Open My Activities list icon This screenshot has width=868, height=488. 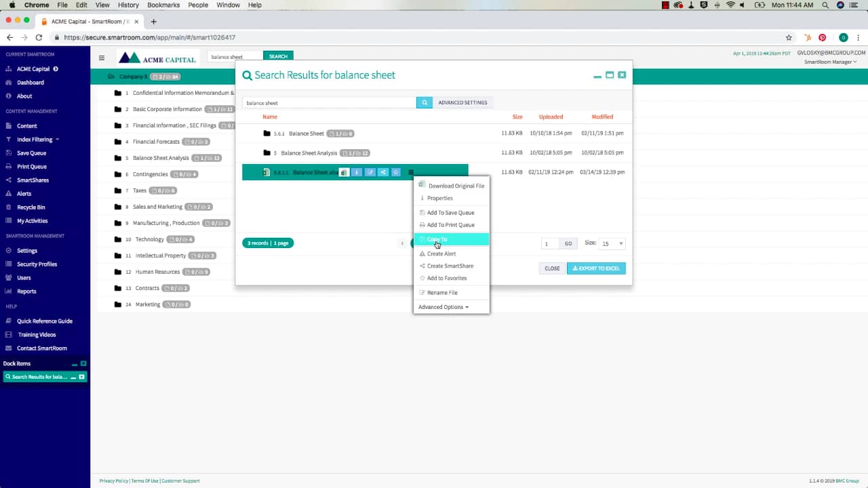[9, 221]
